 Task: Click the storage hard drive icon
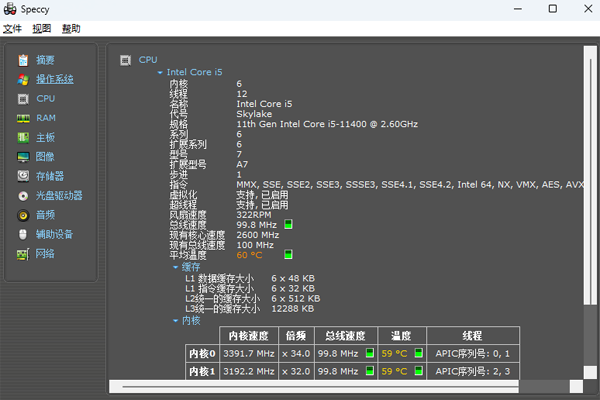(x=23, y=176)
